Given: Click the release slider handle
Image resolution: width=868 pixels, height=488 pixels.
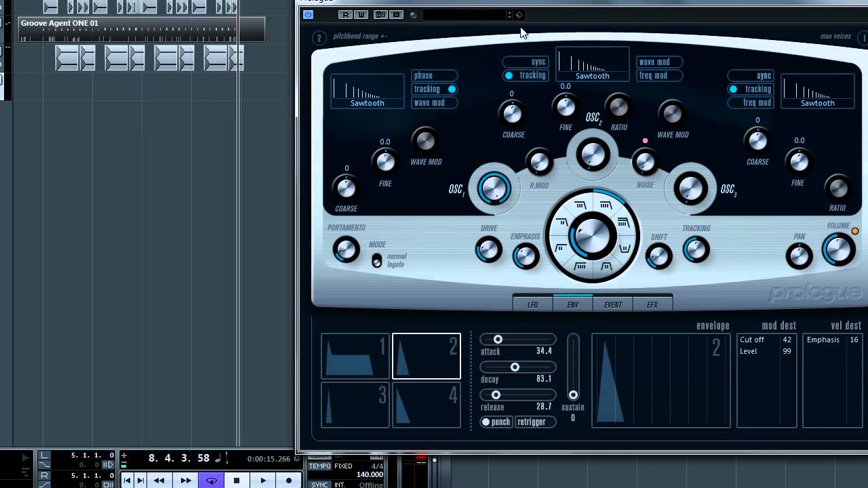Looking at the screenshot, I should point(496,395).
